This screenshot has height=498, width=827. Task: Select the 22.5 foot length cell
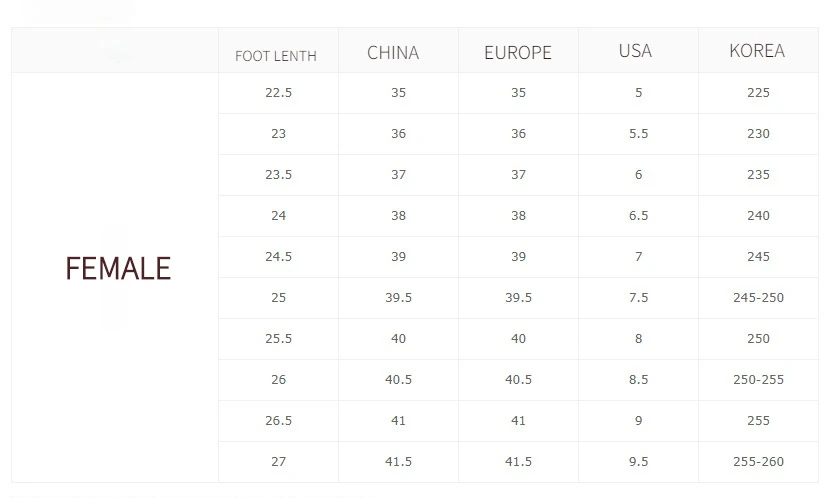[x=278, y=93]
